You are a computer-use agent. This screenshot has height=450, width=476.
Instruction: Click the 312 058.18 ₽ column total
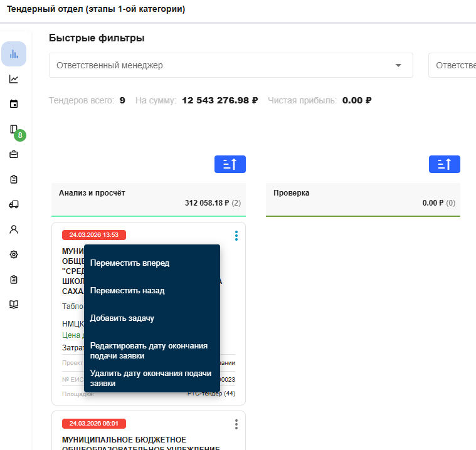[207, 203]
